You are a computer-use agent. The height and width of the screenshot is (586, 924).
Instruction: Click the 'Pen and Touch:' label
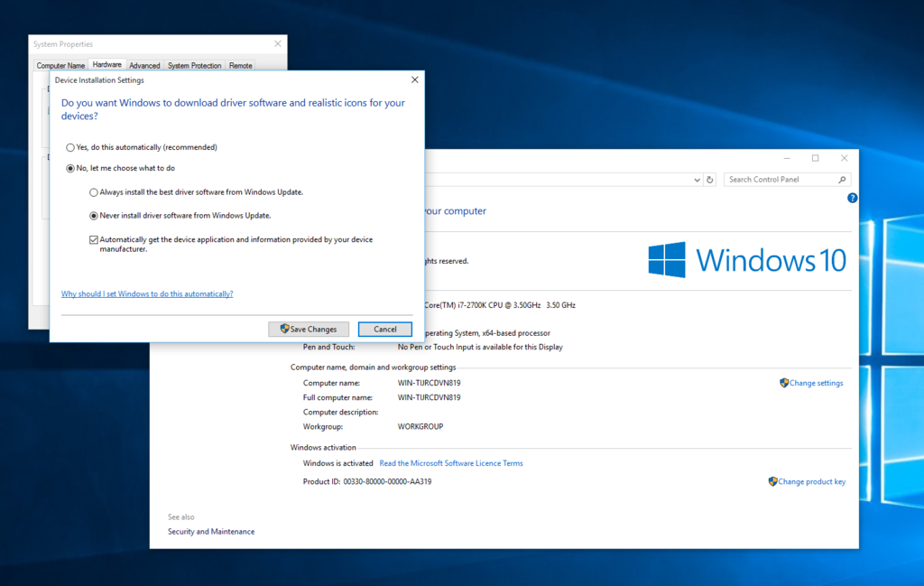(x=328, y=348)
